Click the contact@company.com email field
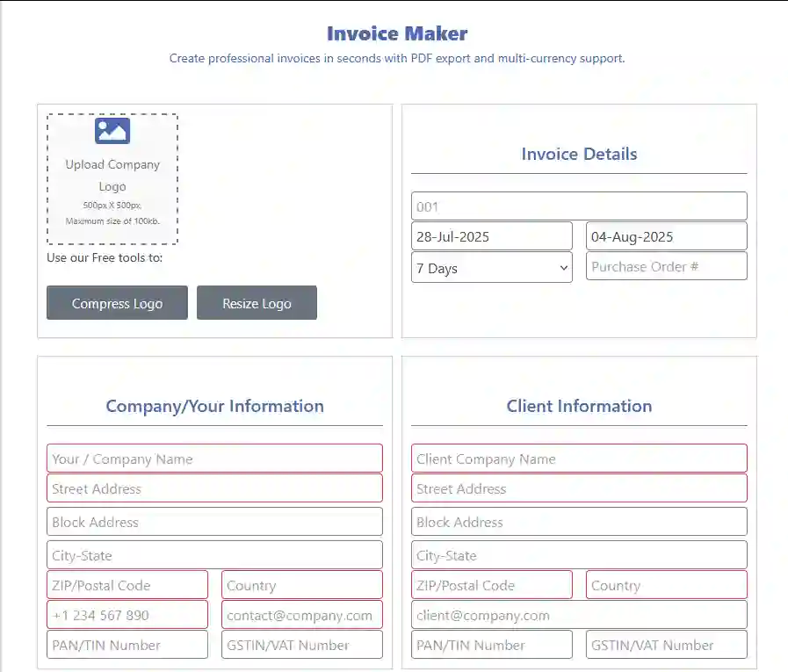Image resolution: width=788 pixels, height=672 pixels. (x=302, y=614)
